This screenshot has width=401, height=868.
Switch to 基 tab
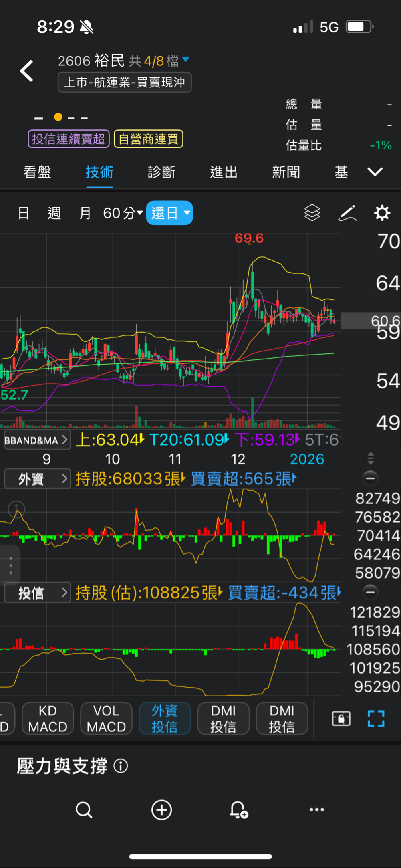pos(341,172)
